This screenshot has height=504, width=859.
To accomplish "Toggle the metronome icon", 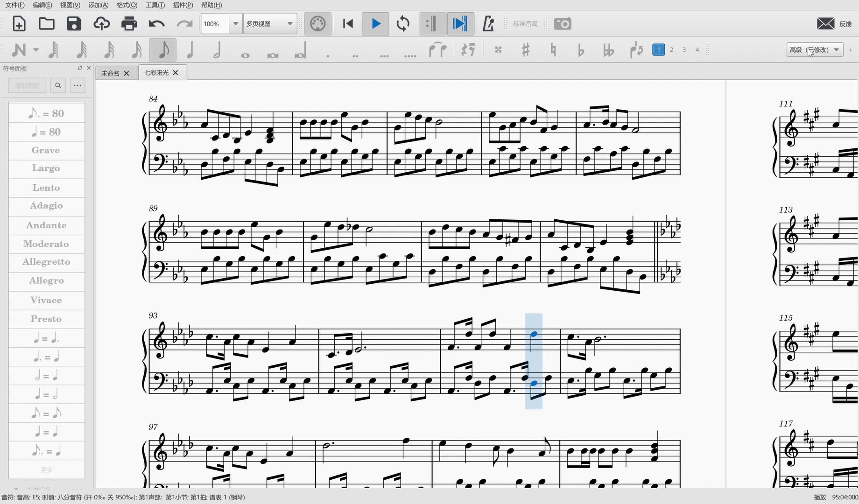I will pyautogui.click(x=488, y=24).
